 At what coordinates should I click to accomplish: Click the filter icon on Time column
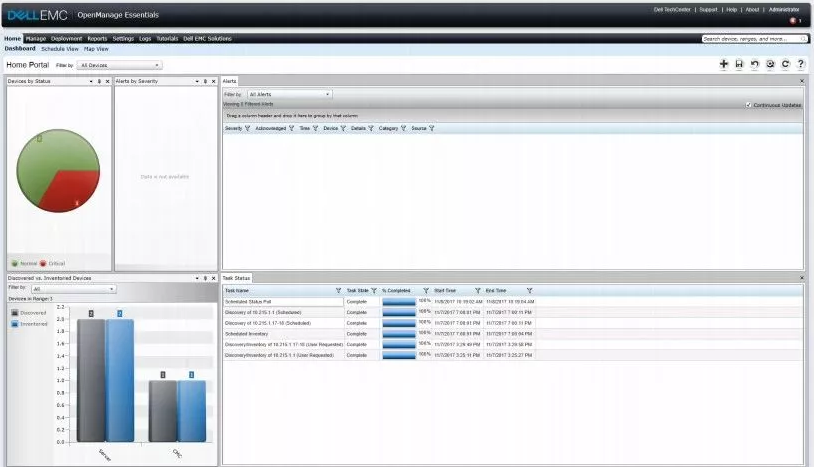[x=315, y=128]
